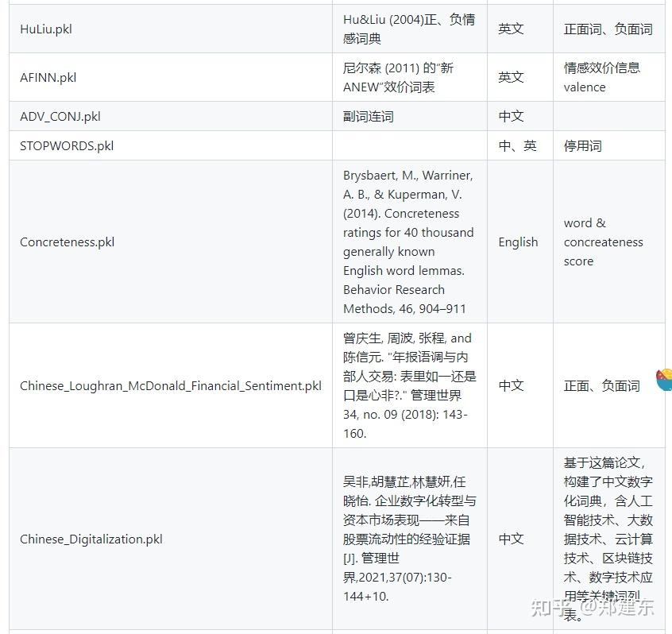Click the ADV_CONJ.pkl table entry

click(x=60, y=116)
